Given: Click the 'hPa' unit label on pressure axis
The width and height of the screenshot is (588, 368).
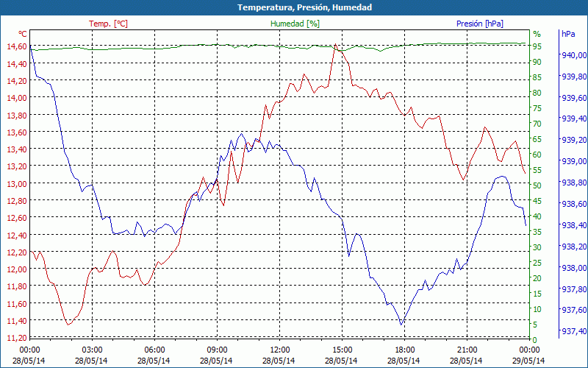Looking at the screenshot, I should coord(568,34).
